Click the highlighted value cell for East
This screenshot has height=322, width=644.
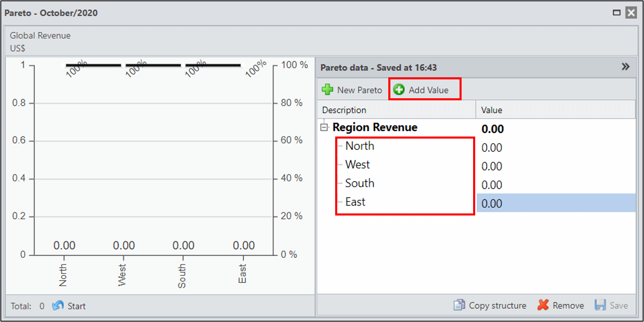(x=556, y=203)
